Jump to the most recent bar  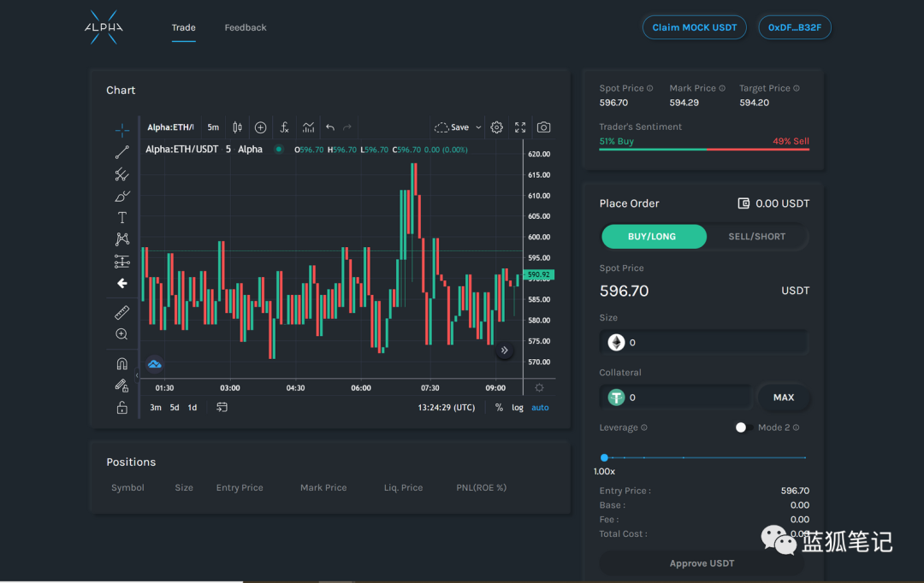click(x=505, y=350)
